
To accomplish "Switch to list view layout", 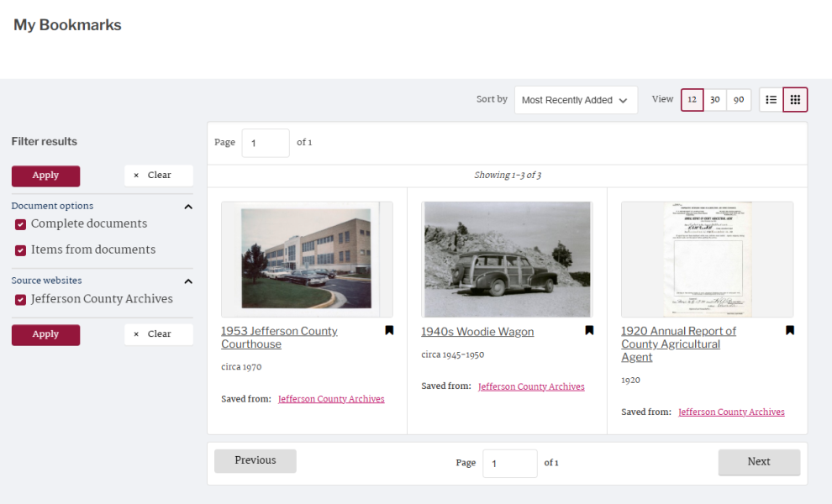I will tap(771, 99).
